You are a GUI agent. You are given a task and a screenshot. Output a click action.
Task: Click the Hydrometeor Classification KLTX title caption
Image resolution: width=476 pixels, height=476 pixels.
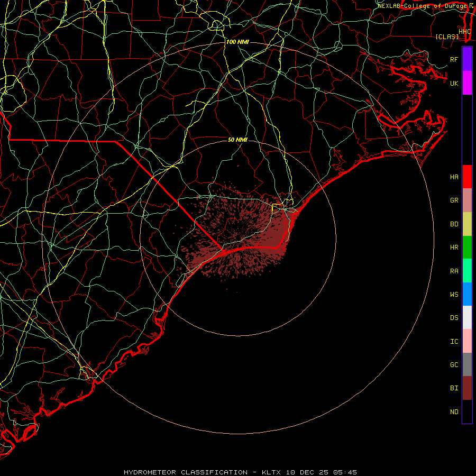pyautogui.click(x=240, y=472)
